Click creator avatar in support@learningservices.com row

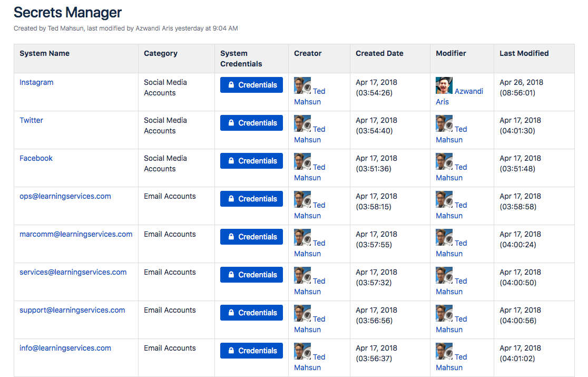(302, 313)
